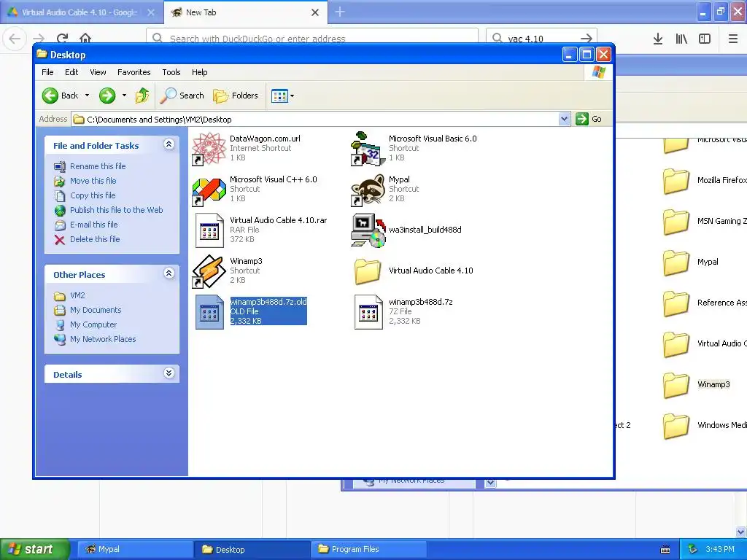Click browser home icon
The width and height of the screenshot is (747, 560).
(x=85, y=38)
